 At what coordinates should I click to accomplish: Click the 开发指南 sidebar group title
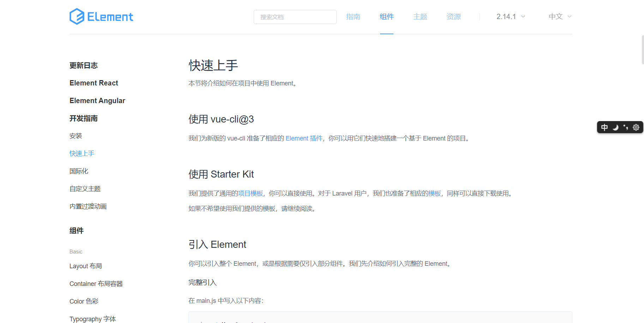84,118
